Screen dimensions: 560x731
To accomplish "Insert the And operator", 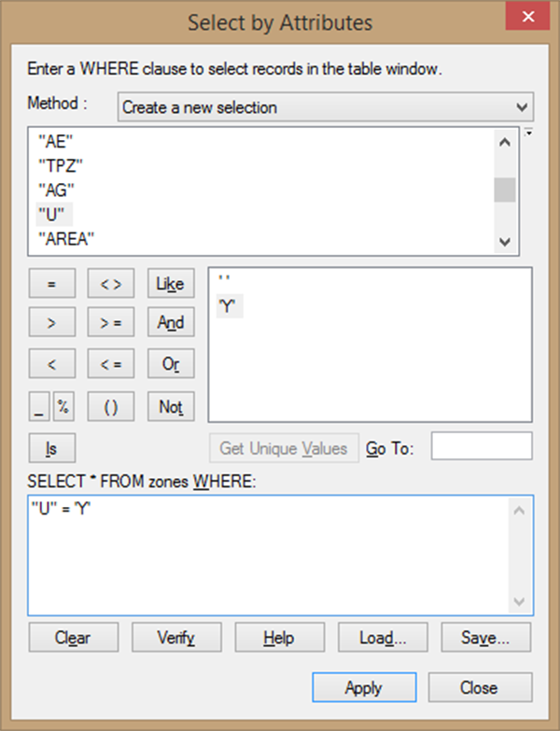I will point(171,322).
